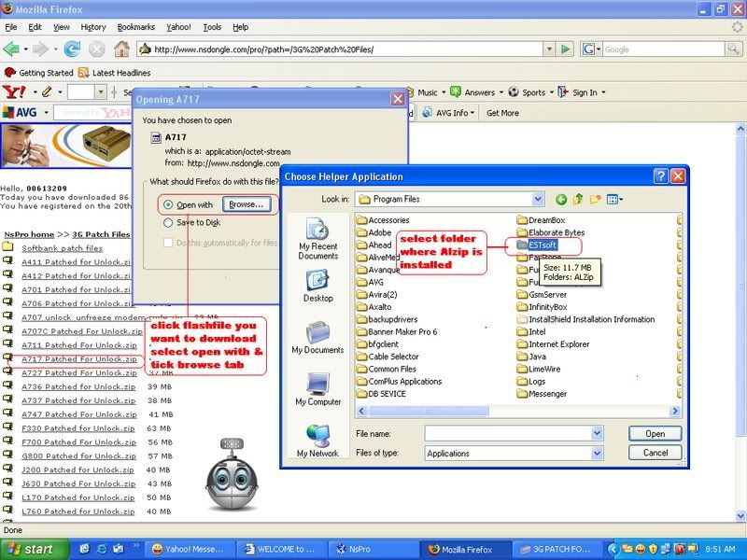The height and width of the screenshot is (560, 747).
Task: Go to the Firefox Home page icon
Action: 122,49
